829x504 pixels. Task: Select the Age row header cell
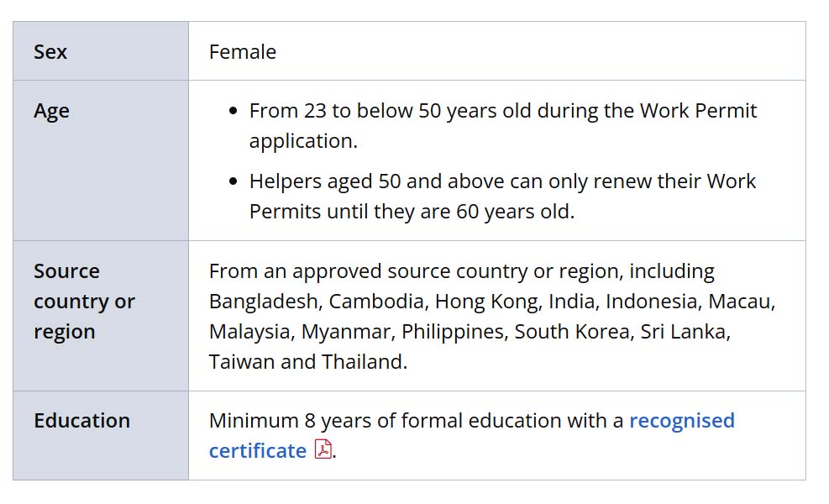point(101,160)
